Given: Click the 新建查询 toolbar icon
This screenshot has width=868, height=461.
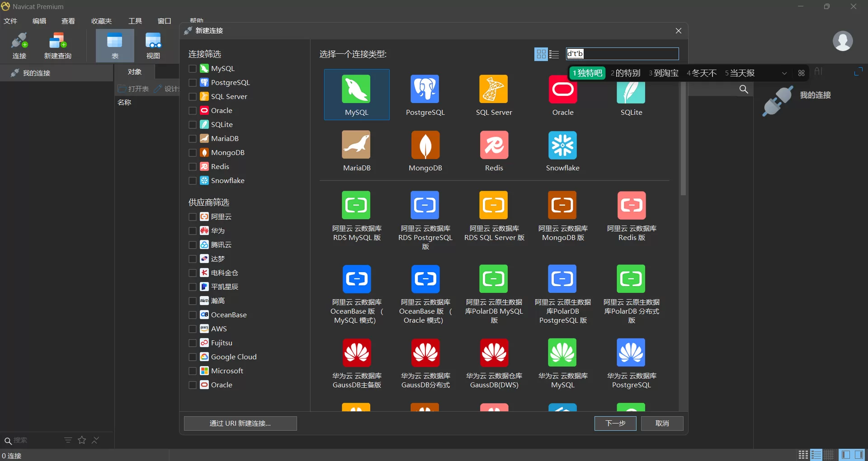Looking at the screenshot, I should pyautogui.click(x=57, y=45).
